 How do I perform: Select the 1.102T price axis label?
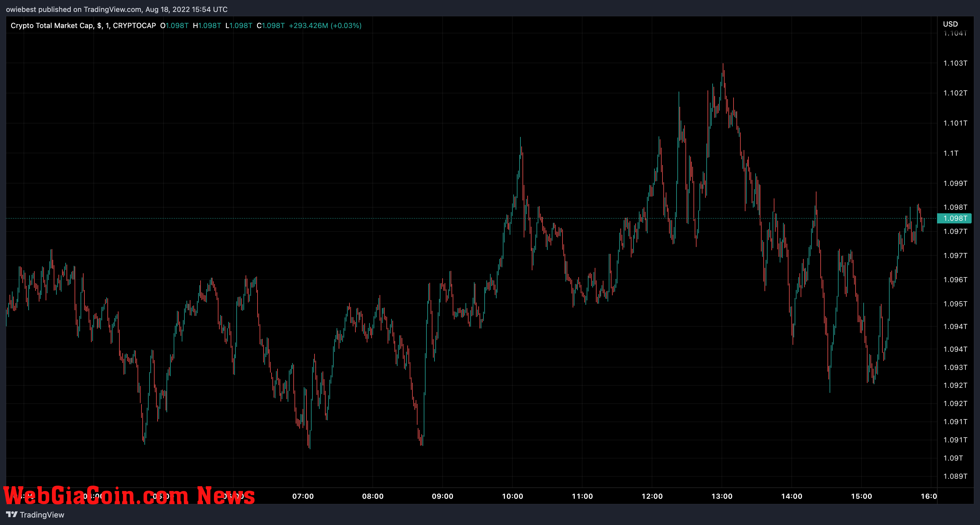click(x=955, y=93)
